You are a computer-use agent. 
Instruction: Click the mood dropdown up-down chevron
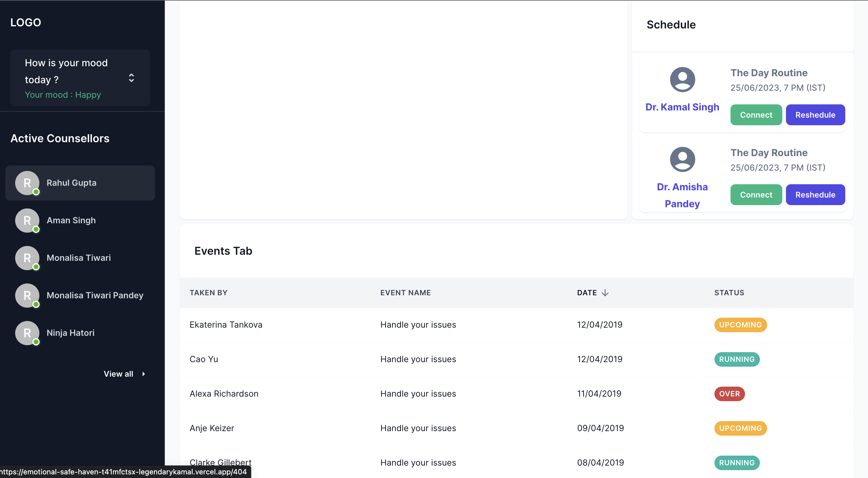pos(131,78)
